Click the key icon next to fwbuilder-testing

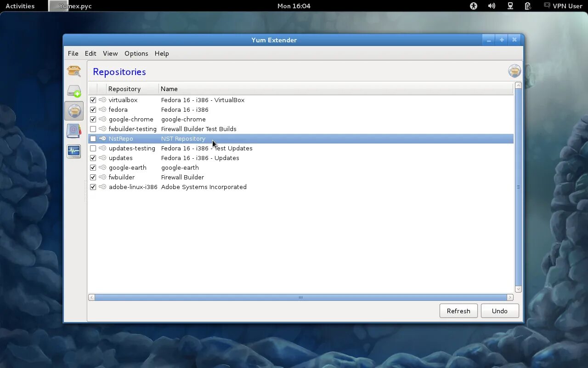(x=102, y=129)
